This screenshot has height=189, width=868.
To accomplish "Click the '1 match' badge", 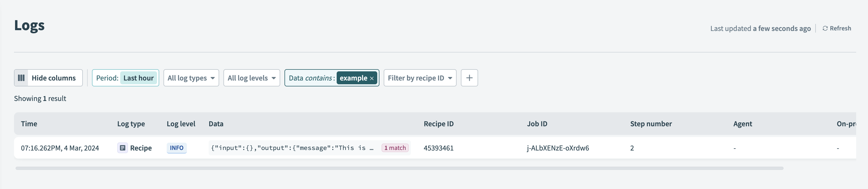I will pos(395,148).
